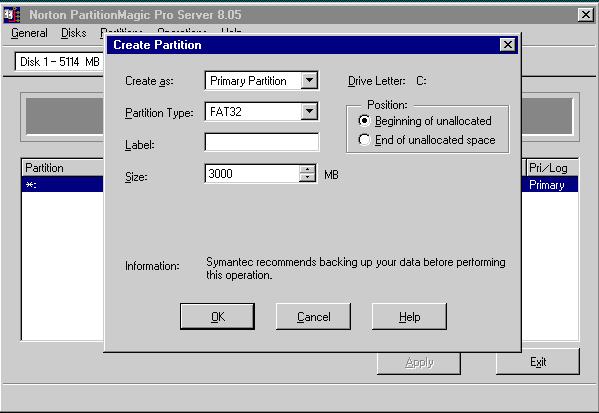Click the PartitionMagic app icon in title bar
The height and width of the screenshot is (413, 599).
click(11, 15)
